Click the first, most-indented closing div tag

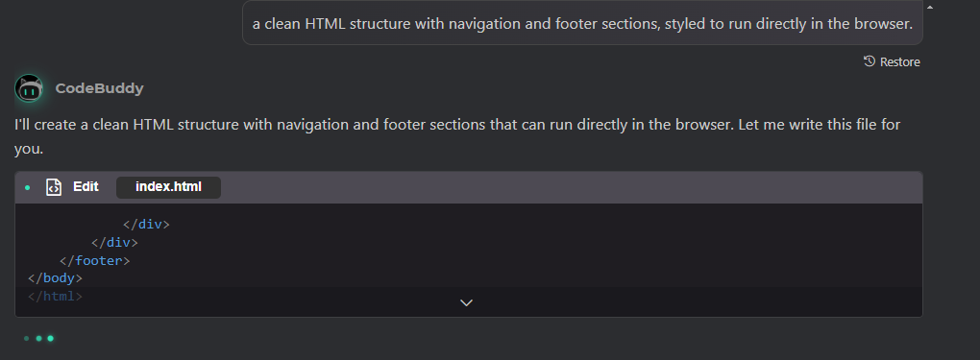point(146,224)
